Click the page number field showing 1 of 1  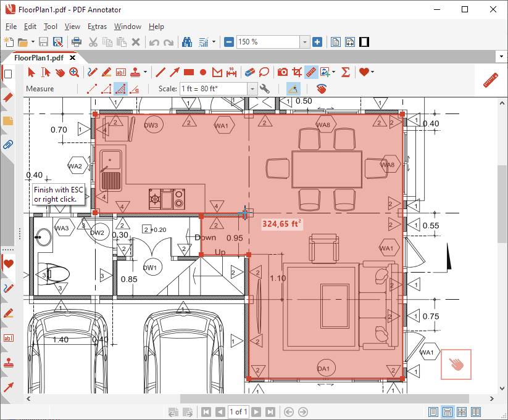coord(239,412)
